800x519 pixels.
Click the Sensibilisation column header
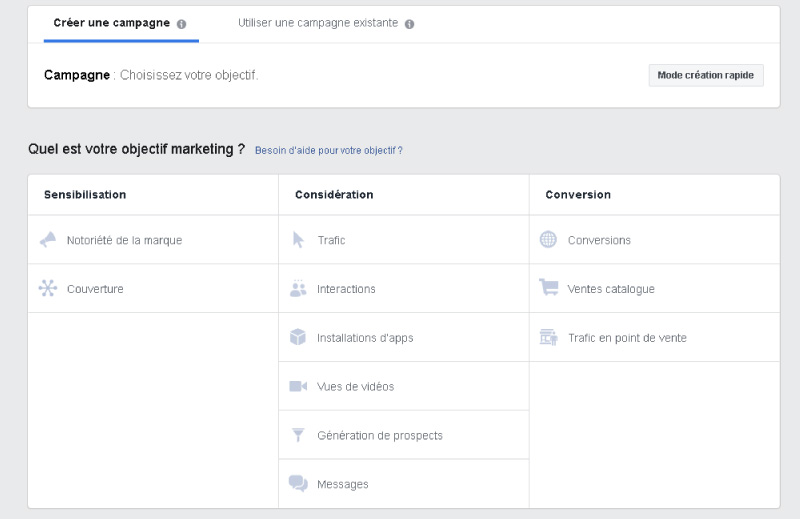[85, 194]
